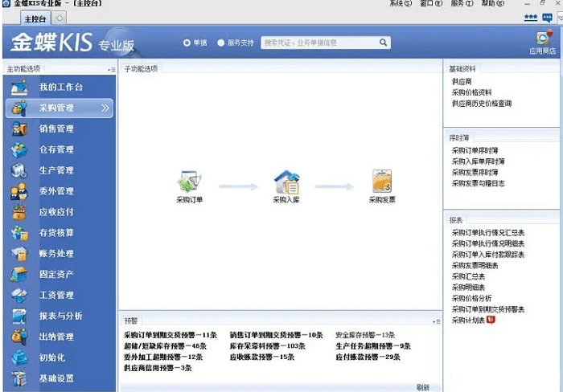Viewport: 563px width, 392px height.
Task: Open 基础设置 module icon
Action: pyautogui.click(x=19, y=378)
